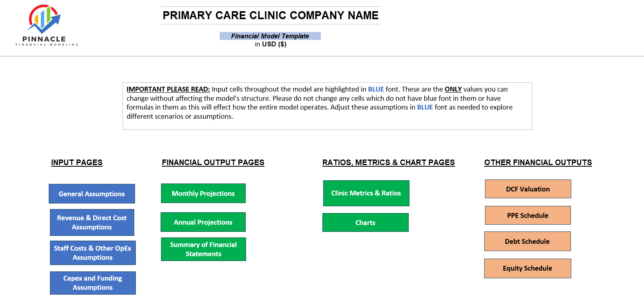
Task: Click the in USD ($) currency label
Action: (270, 44)
